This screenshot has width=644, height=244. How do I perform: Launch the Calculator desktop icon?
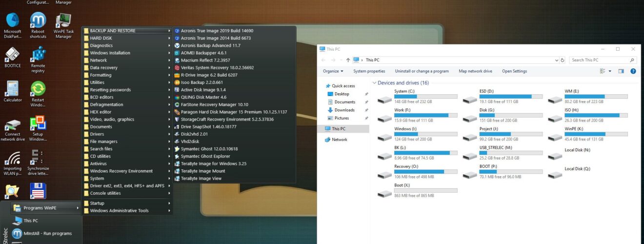point(13,91)
